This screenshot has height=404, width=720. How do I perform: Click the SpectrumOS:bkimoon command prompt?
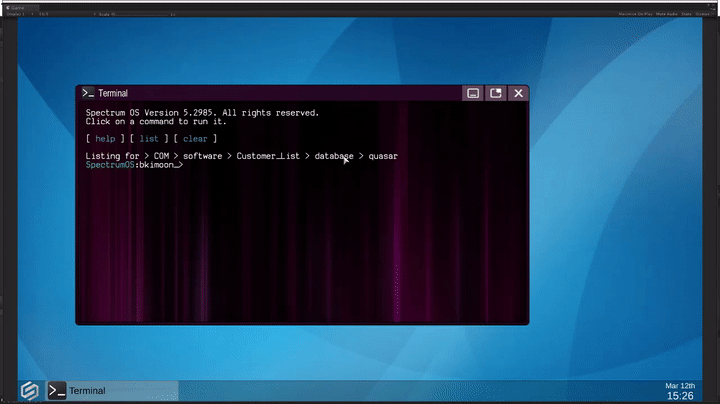tap(133, 165)
